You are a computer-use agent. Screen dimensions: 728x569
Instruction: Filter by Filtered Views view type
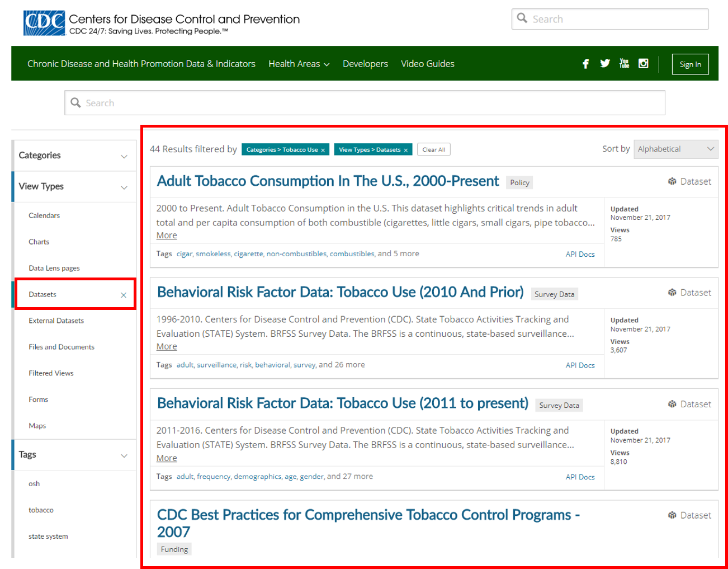click(51, 373)
